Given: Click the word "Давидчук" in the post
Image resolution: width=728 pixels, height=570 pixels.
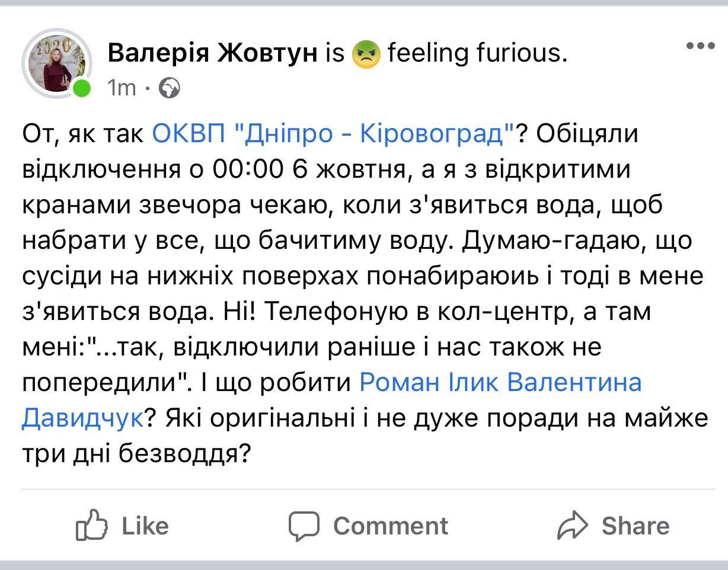Looking at the screenshot, I should (82, 419).
